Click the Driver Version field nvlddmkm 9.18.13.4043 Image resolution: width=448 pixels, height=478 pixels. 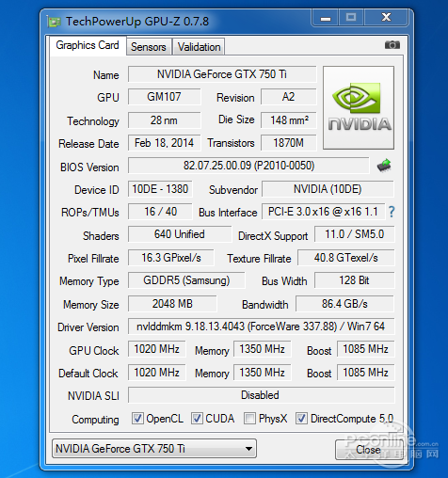pyautogui.click(x=261, y=327)
